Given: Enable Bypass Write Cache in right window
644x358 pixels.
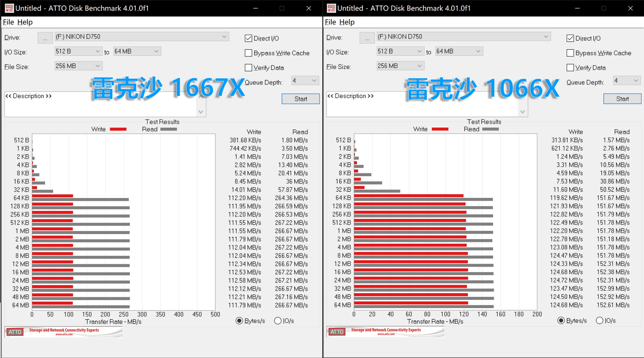Looking at the screenshot, I should pyautogui.click(x=570, y=53).
